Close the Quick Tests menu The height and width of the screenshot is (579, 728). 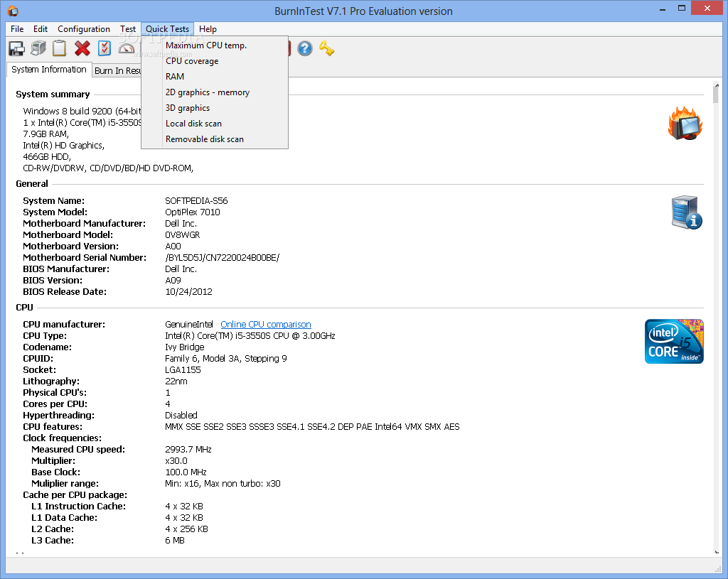[167, 28]
